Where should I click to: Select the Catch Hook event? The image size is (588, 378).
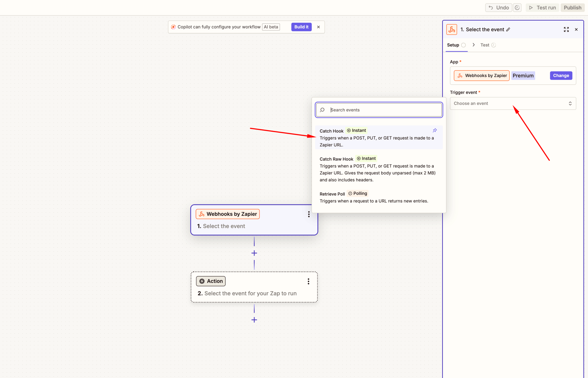coord(379,137)
